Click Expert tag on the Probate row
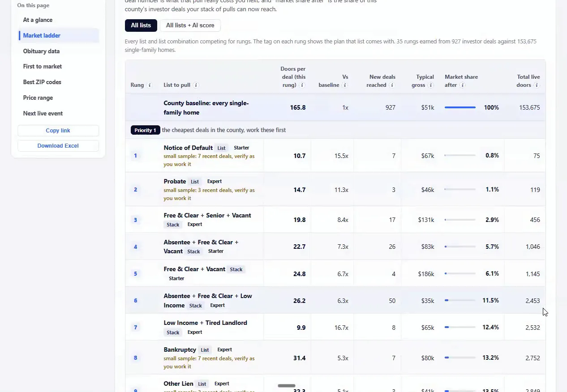 click(215, 181)
